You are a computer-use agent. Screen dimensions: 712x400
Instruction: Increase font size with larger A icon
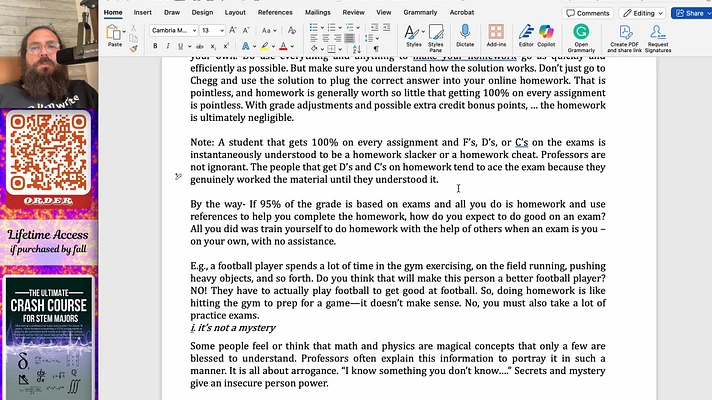click(x=233, y=30)
